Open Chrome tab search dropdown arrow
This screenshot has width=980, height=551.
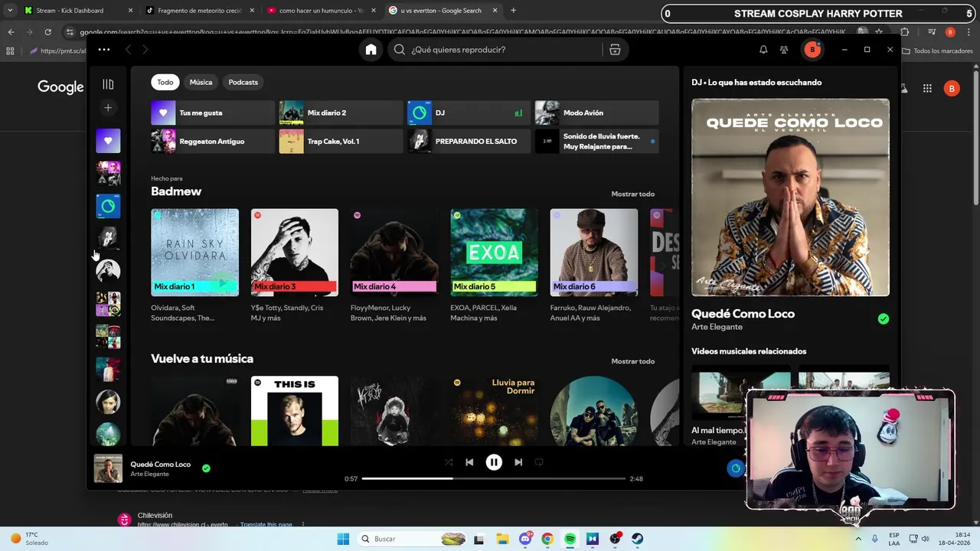(x=9, y=11)
